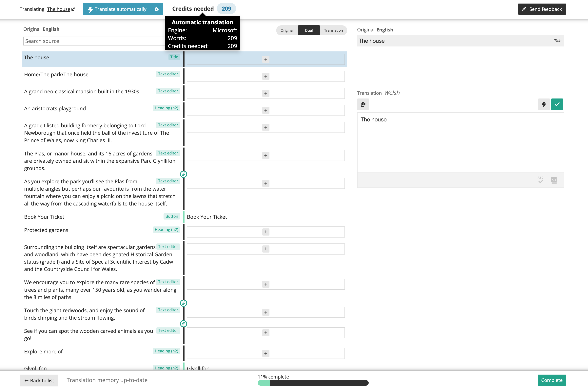Send feedback to the developers
Viewport: 588px width, 390px height.
[x=542, y=9]
